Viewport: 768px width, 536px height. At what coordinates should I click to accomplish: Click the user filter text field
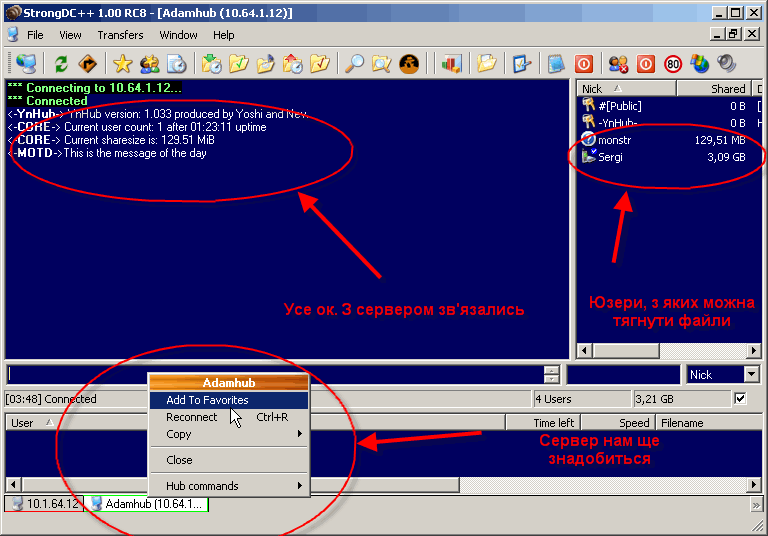click(x=624, y=375)
